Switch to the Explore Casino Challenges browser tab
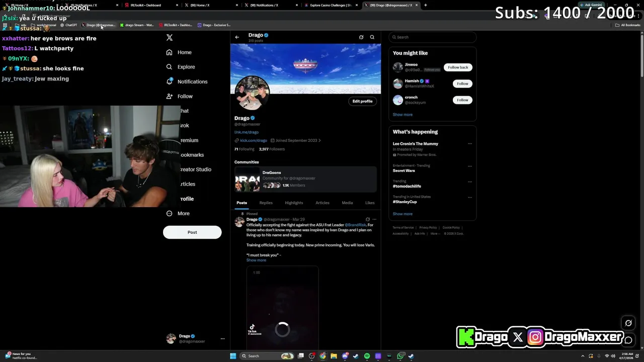 [330, 5]
